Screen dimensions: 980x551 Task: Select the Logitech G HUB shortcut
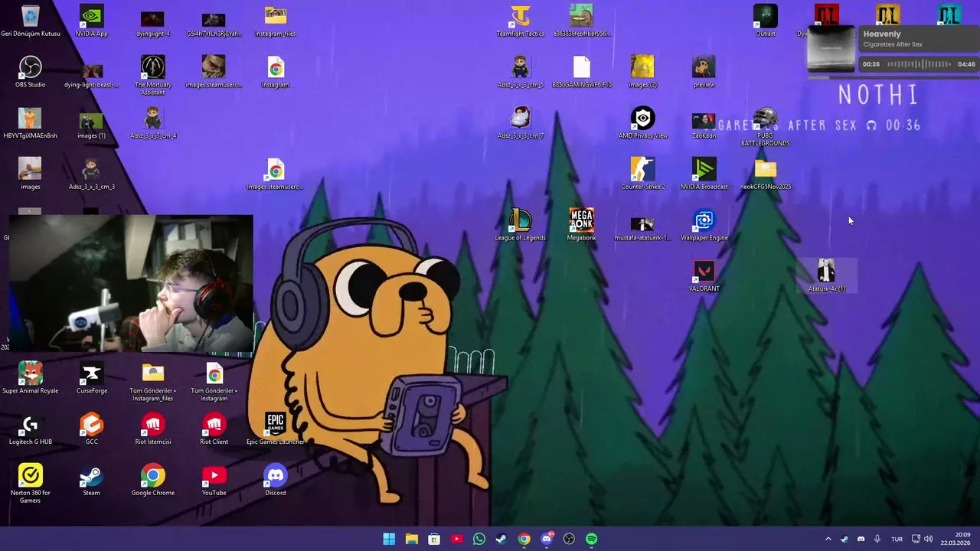[30, 429]
